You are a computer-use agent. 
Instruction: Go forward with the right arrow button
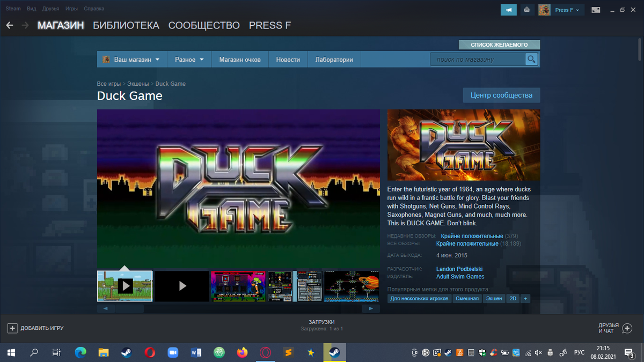point(25,25)
